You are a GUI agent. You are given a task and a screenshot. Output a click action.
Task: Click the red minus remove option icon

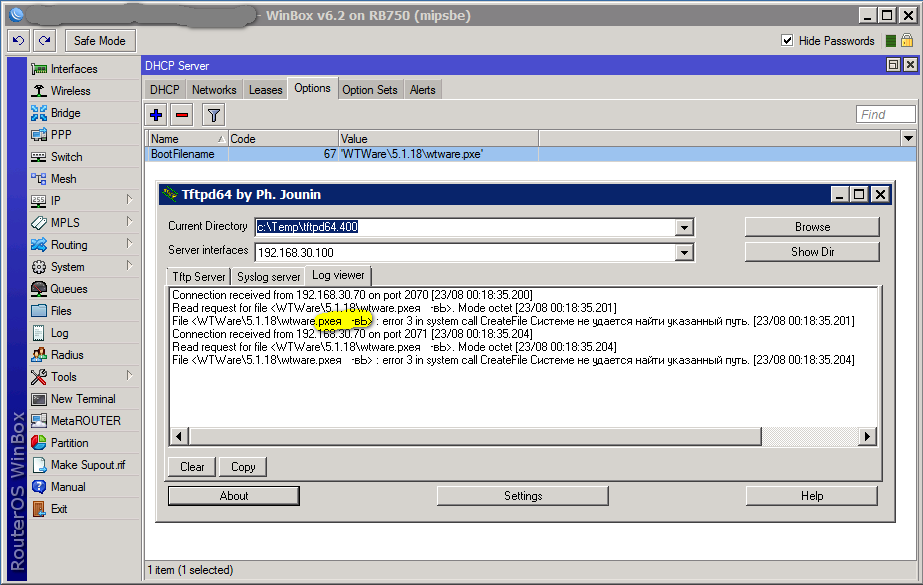click(x=181, y=114)
